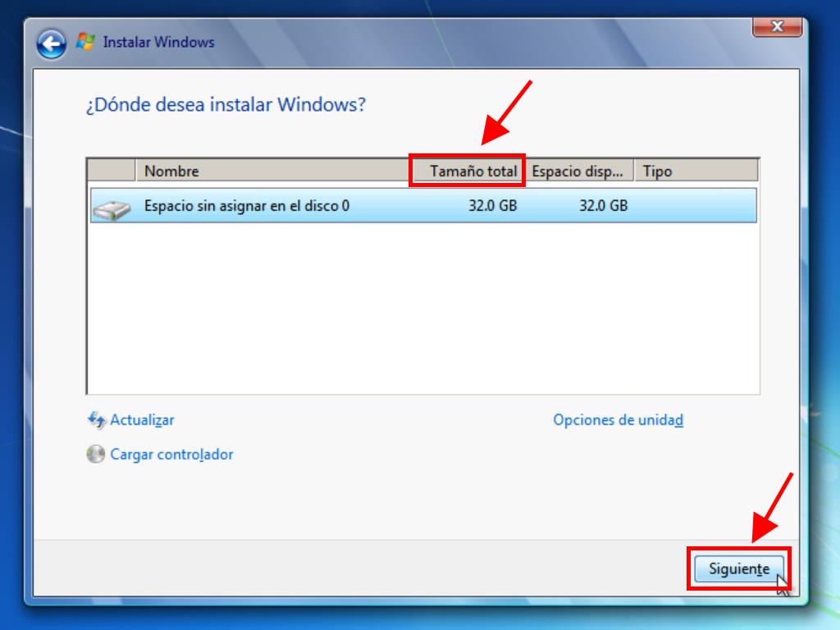Refresh the disk list via the Actualizar link
840x630 pixels.
[x=142, y=420]
